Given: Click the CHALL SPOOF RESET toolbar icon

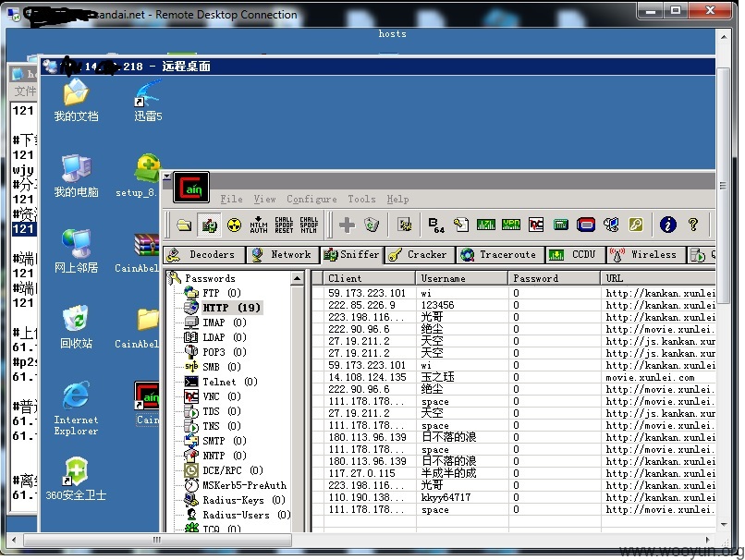Looking at the screenshot, I should click(284, 225).
